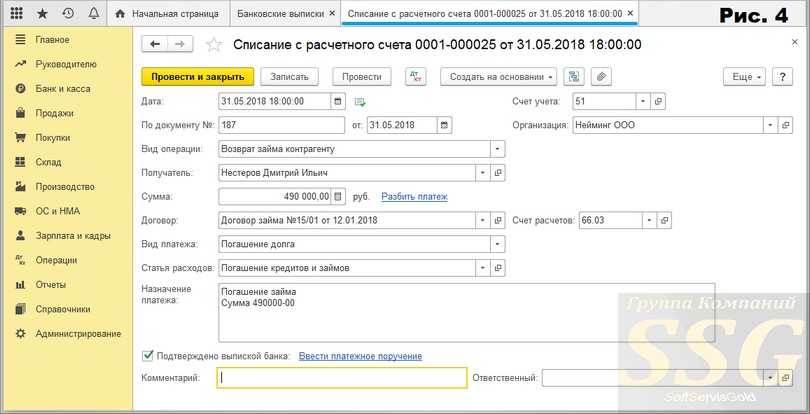This screenshot has height=414, width=810.
Task: Open related documents structure icon
Action: pos(574,76)
